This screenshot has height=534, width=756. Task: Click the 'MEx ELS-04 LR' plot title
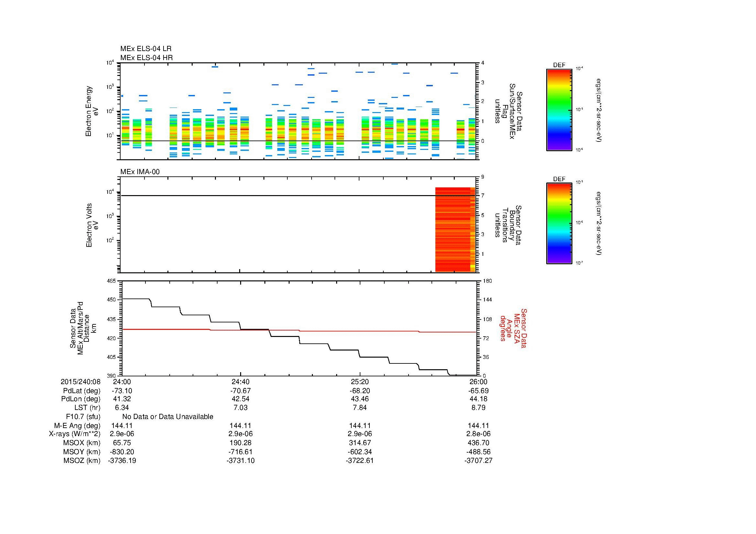coord(146,49)
